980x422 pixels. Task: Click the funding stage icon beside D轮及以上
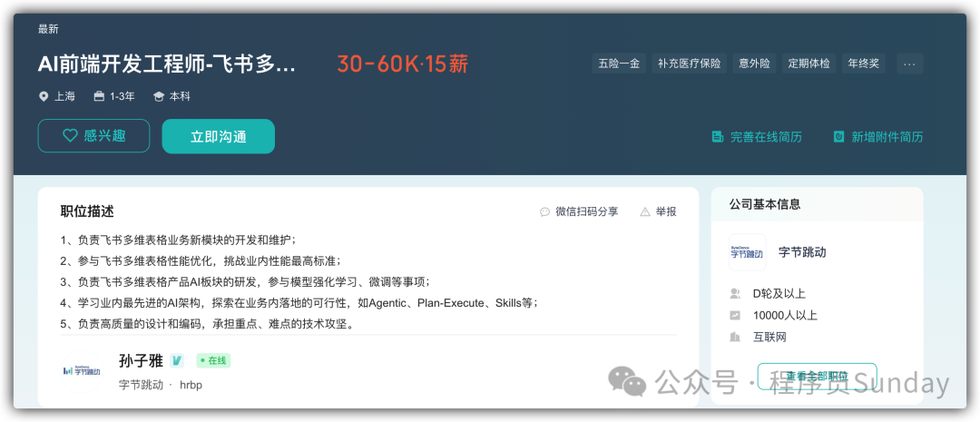[x=735, y=293]
